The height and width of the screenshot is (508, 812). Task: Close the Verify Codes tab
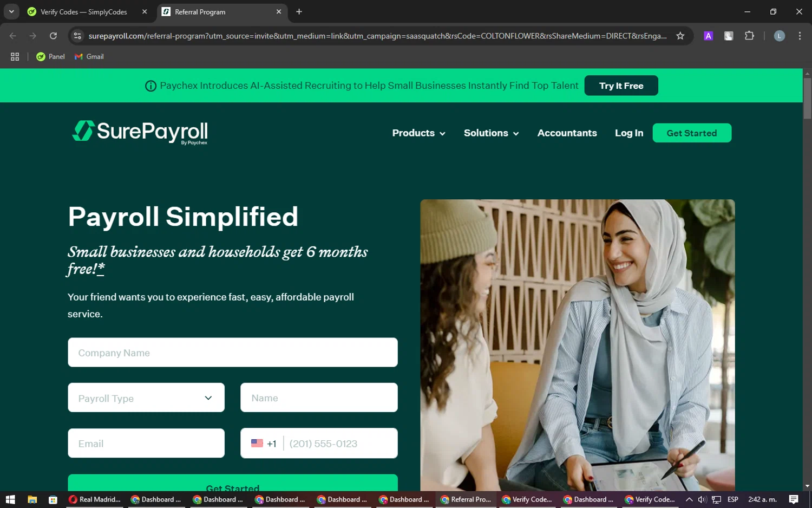[145, 11]
